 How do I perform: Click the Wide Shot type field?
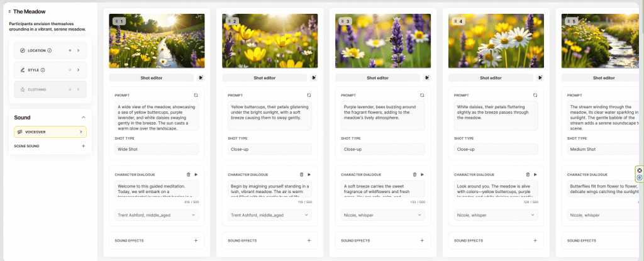(157, 149)
